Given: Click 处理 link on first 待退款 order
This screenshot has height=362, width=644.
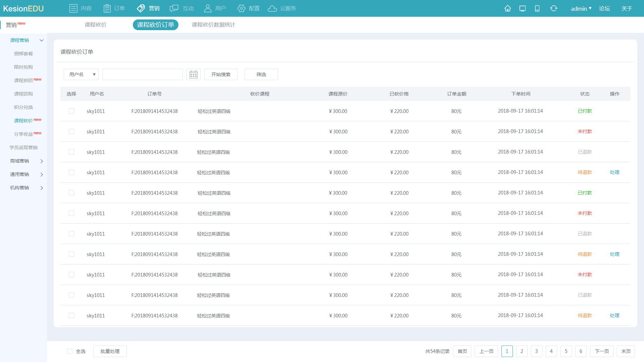Looking at the screenshot, I should (x=614, y=172).
